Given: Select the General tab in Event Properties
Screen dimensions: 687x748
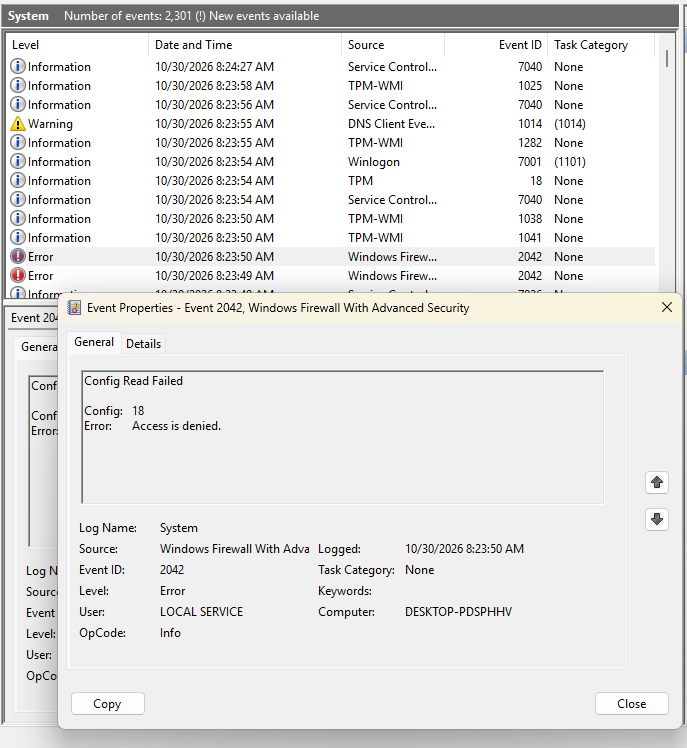Looking at the screenshot, I should pos(94,343).
